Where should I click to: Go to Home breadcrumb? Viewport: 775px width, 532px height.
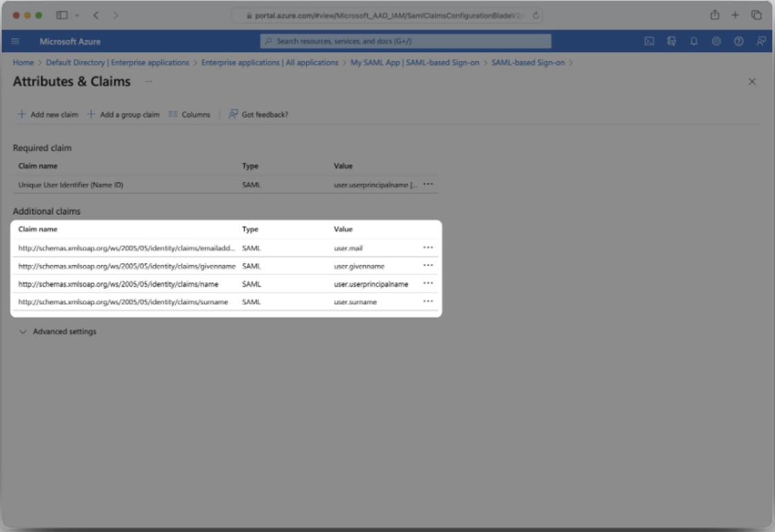[24, 62]
